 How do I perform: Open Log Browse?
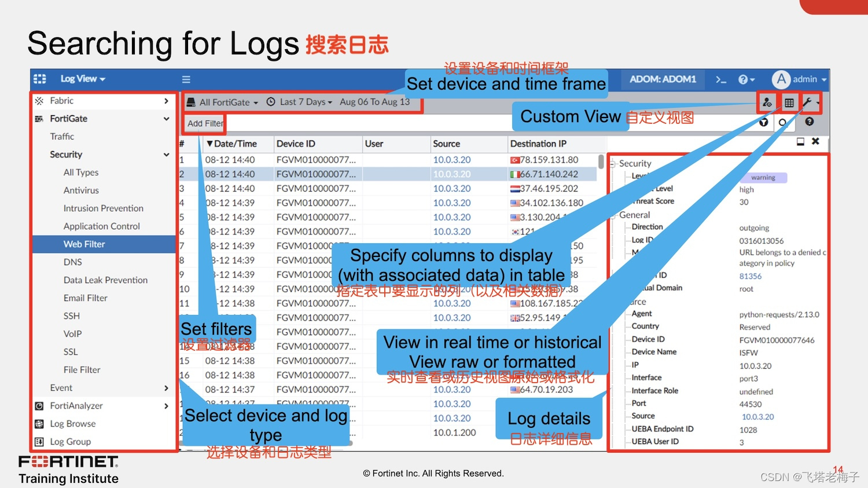[73, 424]
